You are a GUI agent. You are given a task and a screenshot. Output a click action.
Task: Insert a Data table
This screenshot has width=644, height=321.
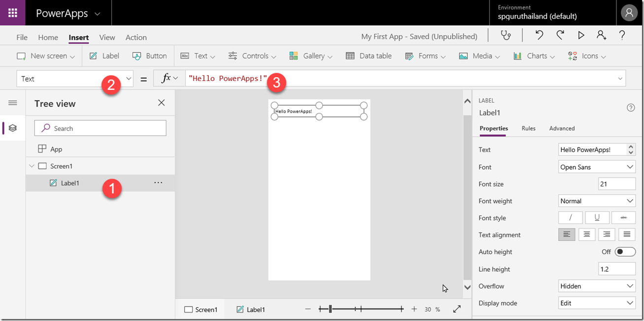[x=369, y=56]
